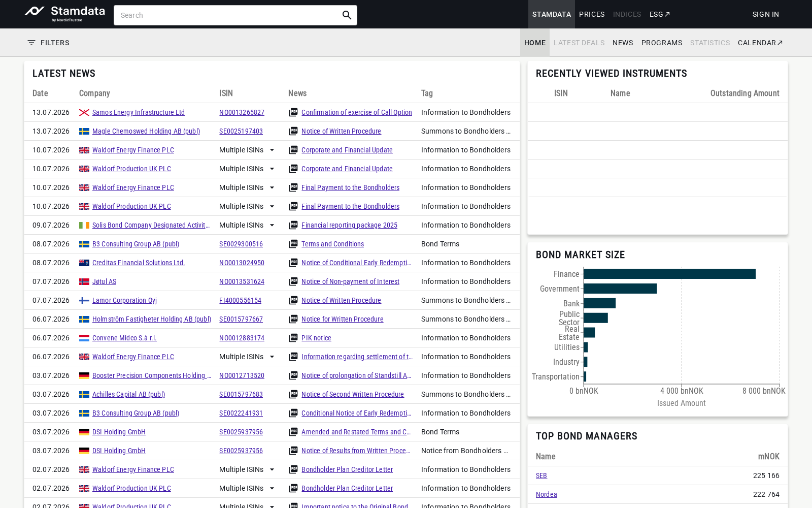Select the Home tab

coord(535,43)
